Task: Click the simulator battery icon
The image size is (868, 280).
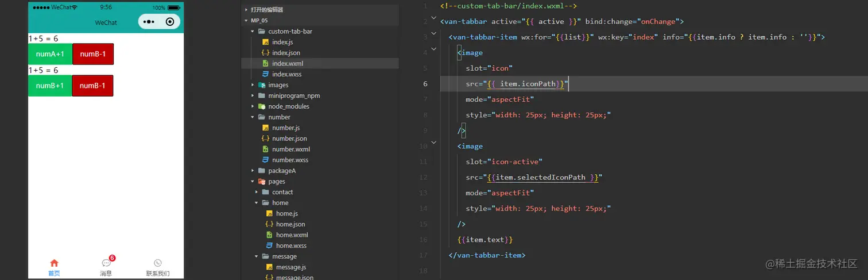Action: (173, 7)
